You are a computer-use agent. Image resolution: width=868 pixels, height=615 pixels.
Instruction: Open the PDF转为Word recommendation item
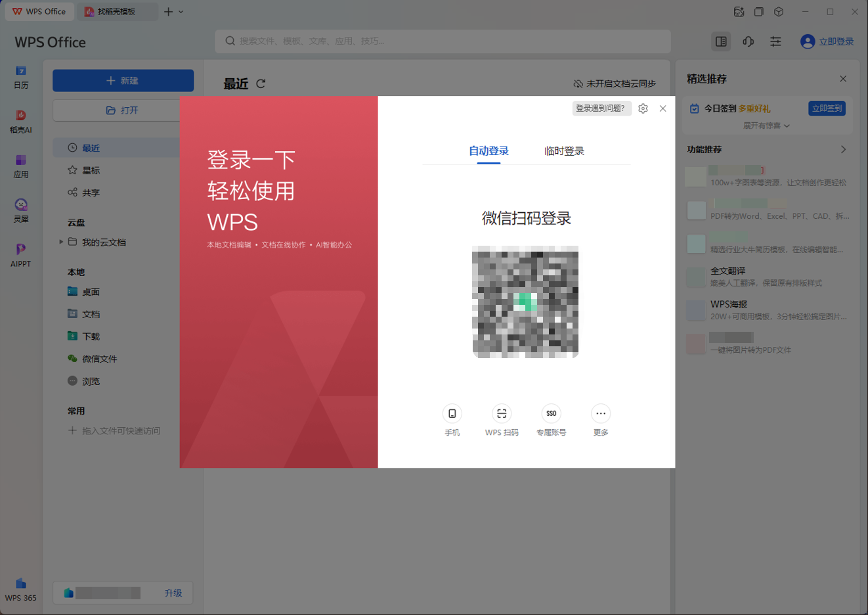[767, 210]
